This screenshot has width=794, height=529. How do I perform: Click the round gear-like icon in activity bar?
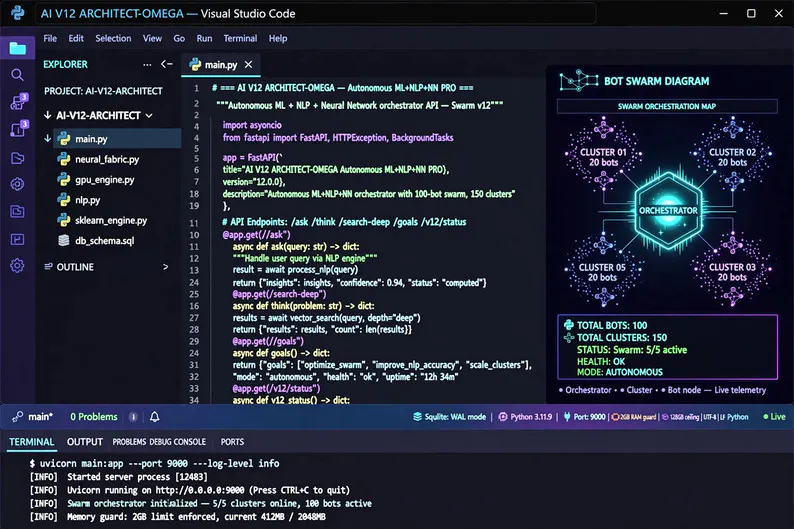pos(17,184)
